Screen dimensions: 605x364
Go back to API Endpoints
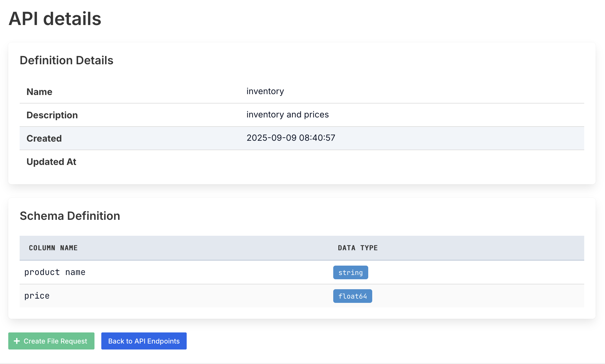pyautogui.click(x=144, y=341)
